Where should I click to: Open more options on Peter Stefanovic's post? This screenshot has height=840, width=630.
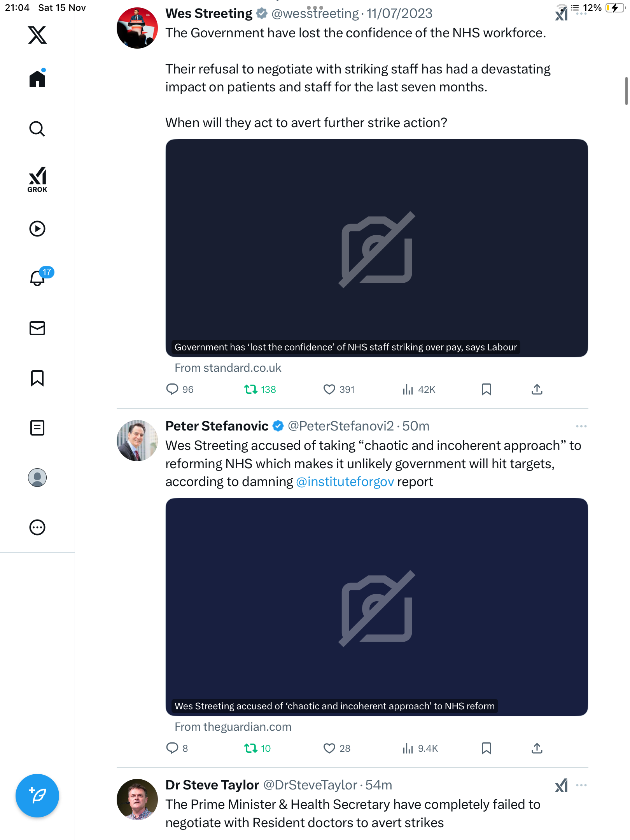581,426
